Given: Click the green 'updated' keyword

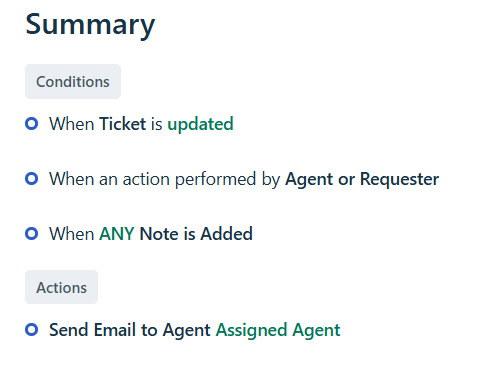Looking at the screenshot, I should (200, 124).
